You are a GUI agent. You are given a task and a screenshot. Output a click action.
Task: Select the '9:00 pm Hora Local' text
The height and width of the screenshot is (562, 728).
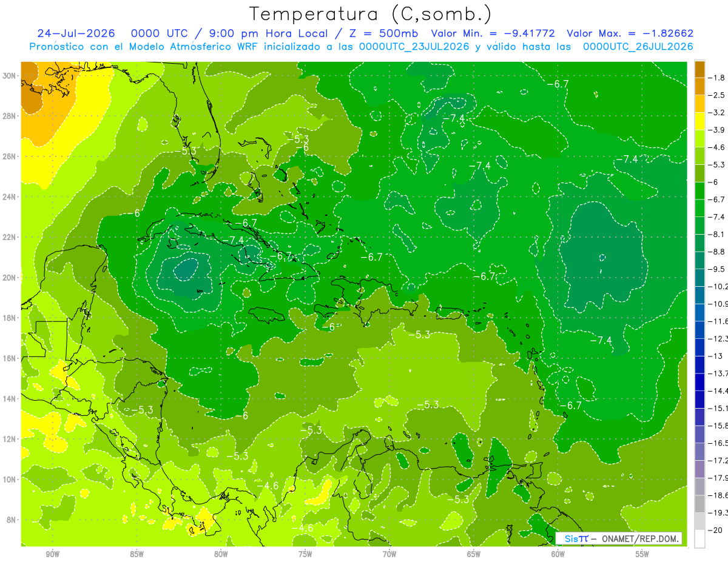264,33
